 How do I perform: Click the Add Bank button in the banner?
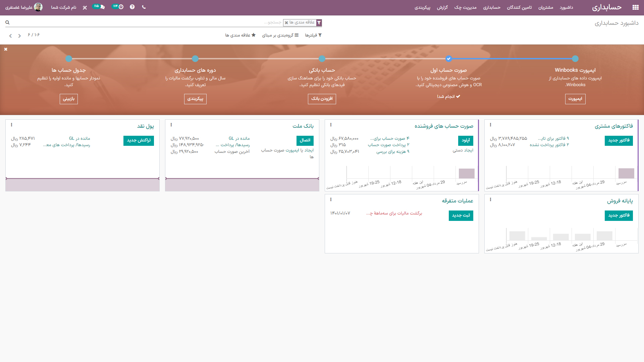coord(322,99)
